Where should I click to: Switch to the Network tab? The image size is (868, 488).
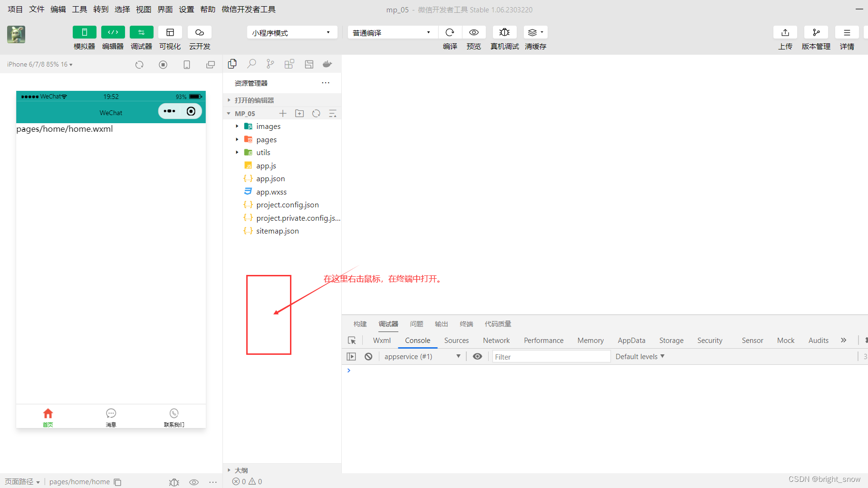click(496, 340)
